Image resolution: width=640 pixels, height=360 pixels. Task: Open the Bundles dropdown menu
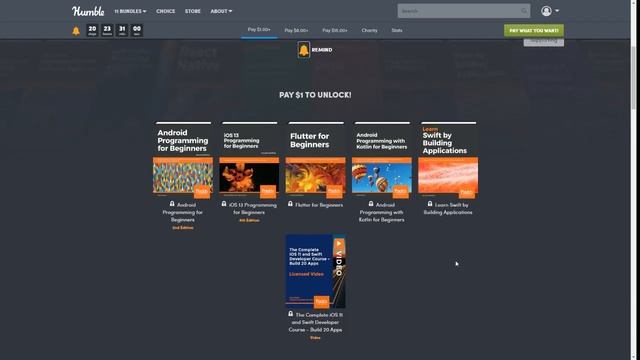130,11
